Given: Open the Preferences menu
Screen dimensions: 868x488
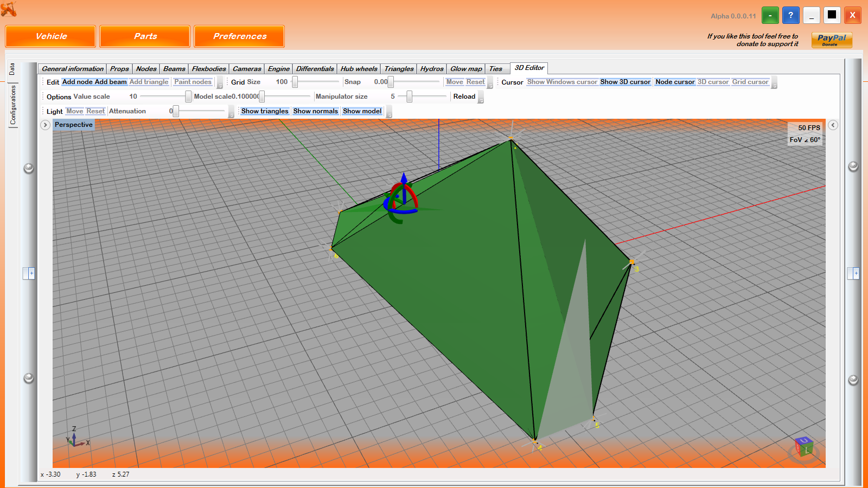Looking at the screenshot, I should [240, 36].
